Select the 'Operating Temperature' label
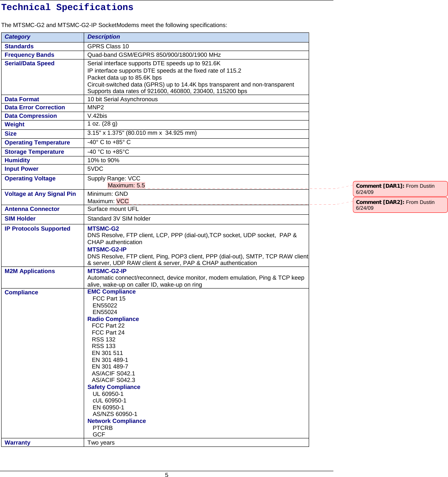The height and width of the screenshot is (477, 448). coord(37,143)
